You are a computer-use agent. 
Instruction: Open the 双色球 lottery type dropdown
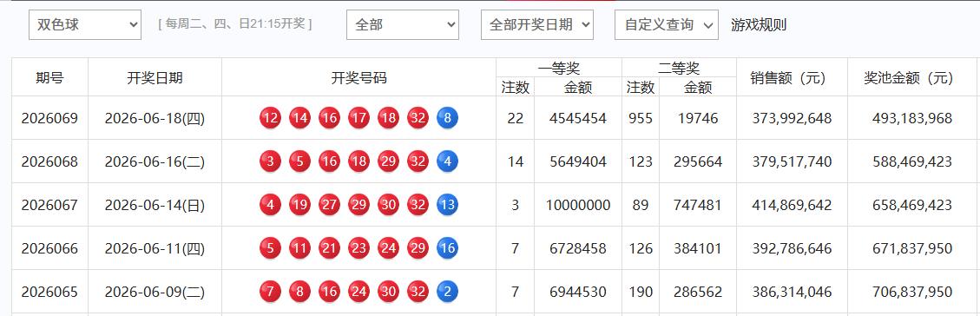(85, 25)
